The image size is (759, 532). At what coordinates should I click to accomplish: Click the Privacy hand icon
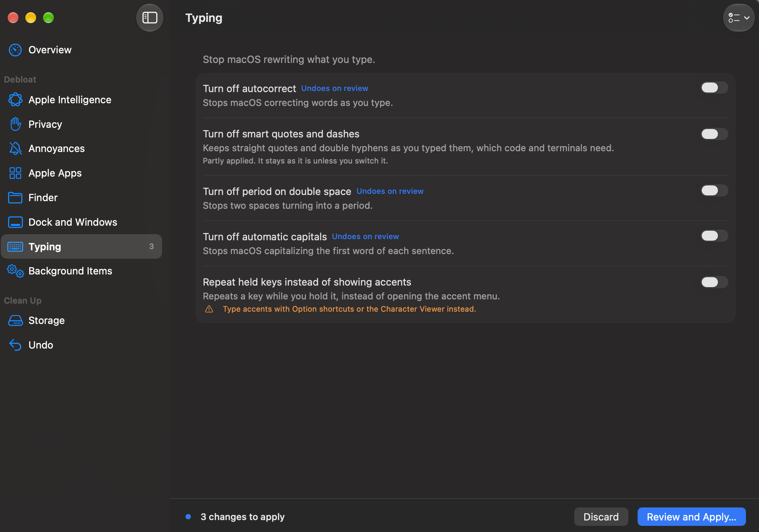[15, 124]
